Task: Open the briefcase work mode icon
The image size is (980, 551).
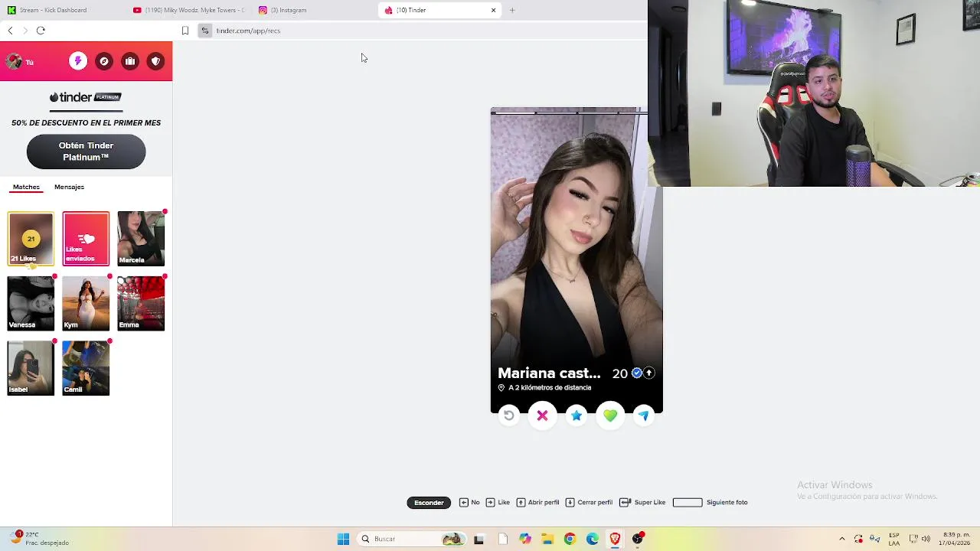Action: pyautogui.click(x=130, y=61)
